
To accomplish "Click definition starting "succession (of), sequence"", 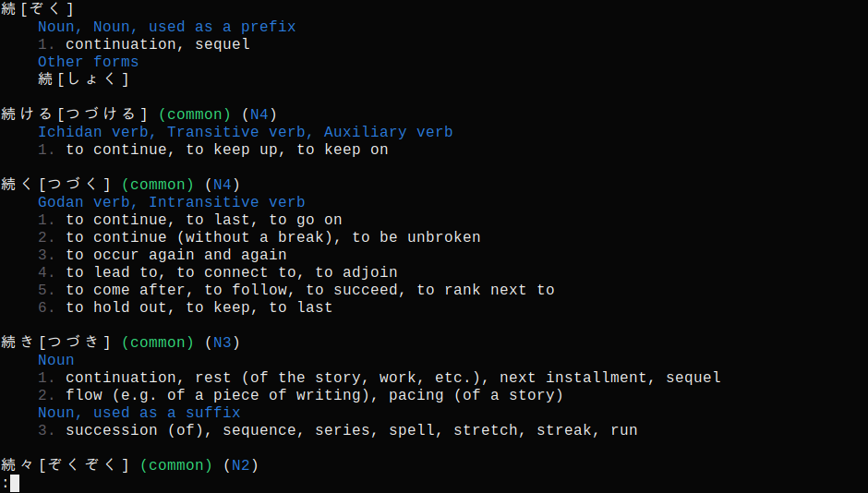I will pos(352,430).
